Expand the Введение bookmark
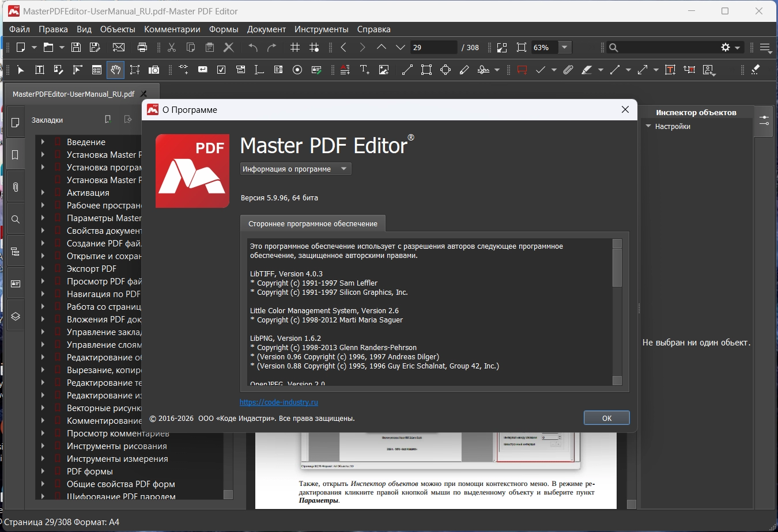 click(43, 142)
